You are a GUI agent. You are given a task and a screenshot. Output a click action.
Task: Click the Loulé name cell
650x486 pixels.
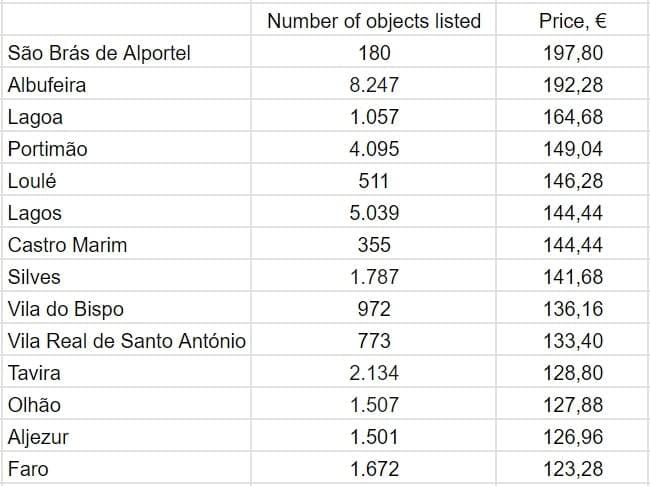pyautogui.click(x=32, y=181)
